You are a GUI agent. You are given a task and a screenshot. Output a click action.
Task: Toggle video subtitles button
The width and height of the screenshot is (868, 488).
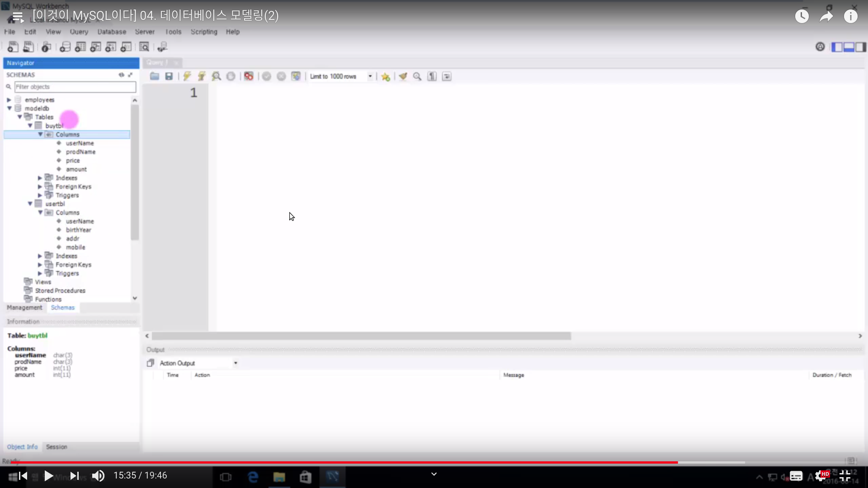(796, 476)
